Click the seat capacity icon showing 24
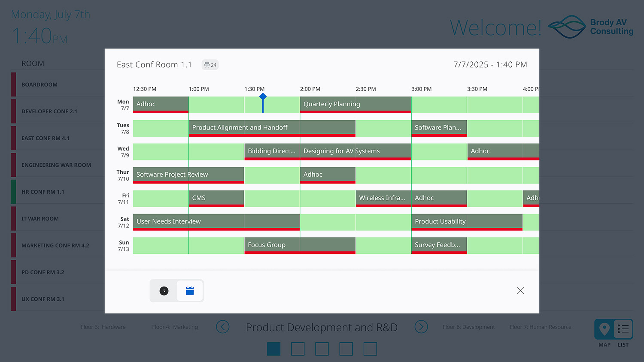644x362 pixels. 210,64
